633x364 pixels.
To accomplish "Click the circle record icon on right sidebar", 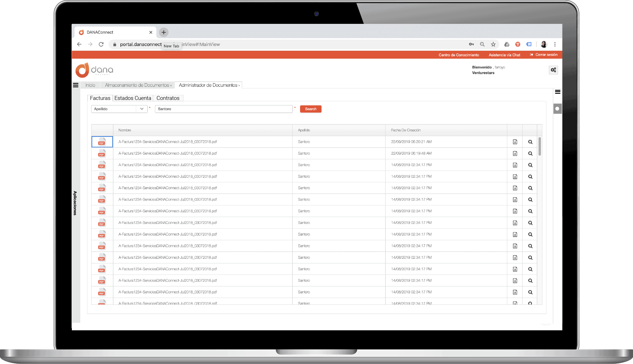I will coord(557,109).
